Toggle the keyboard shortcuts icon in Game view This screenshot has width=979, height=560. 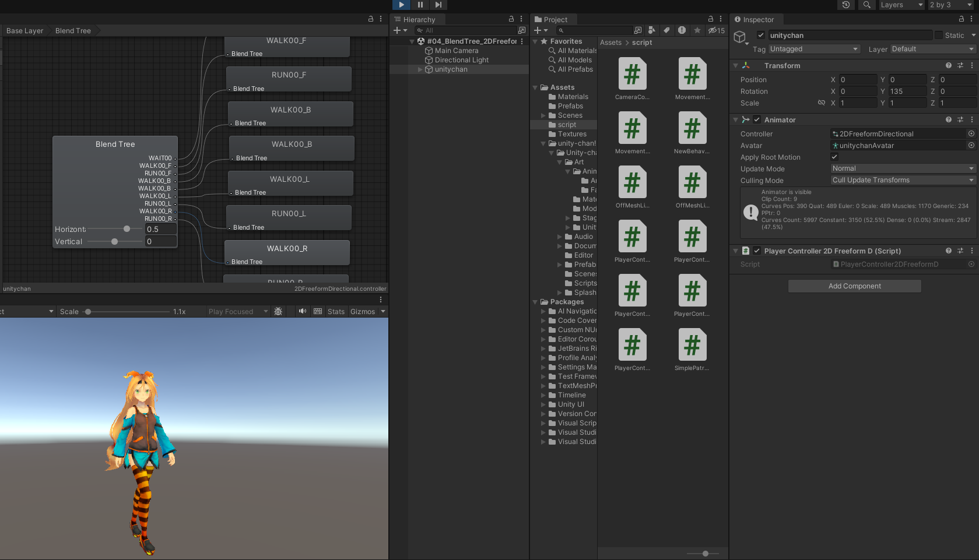coord(318,311)
